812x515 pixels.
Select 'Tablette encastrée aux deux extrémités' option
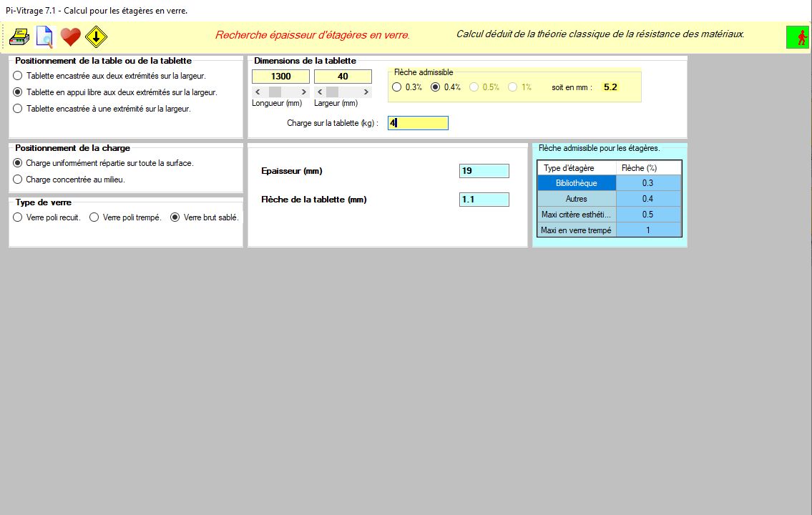[18, 75]
